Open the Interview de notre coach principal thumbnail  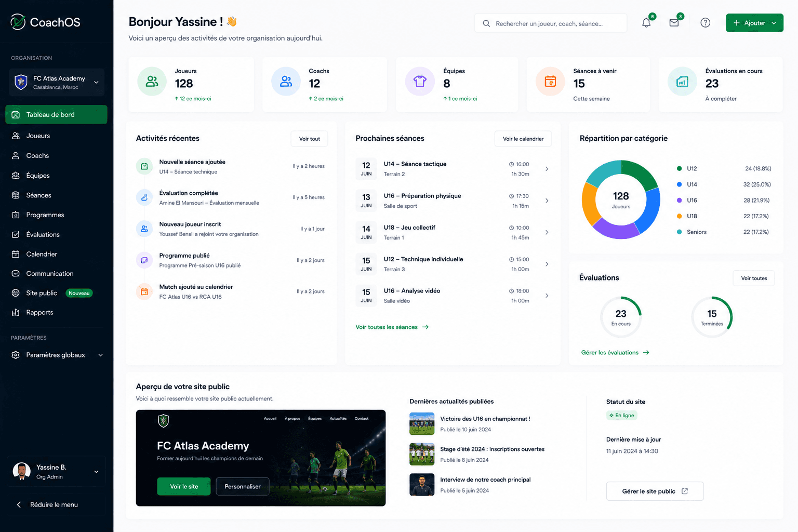(x=422, y=485)
